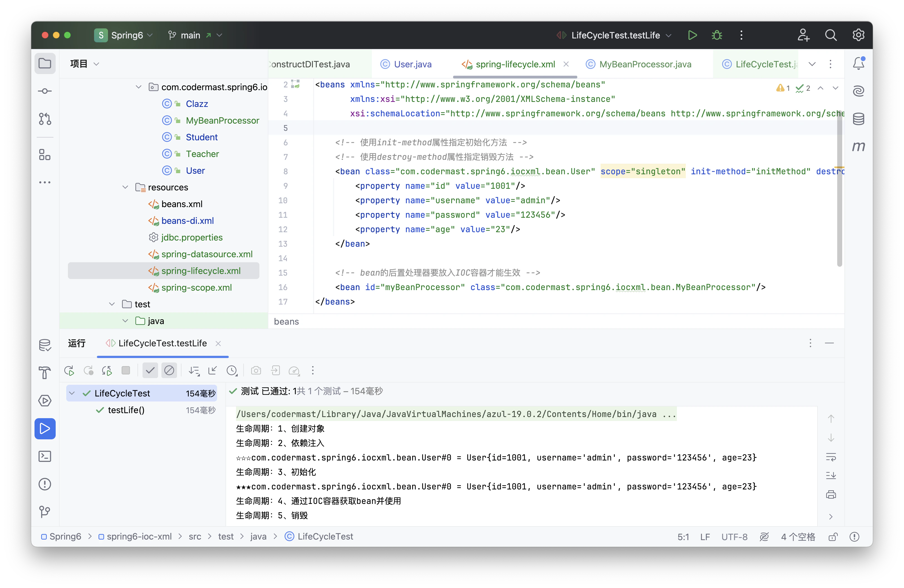This screenshot has height=588, width=904.
Task: Toggle soft-wrap in console output
Action: pos(831,457)
